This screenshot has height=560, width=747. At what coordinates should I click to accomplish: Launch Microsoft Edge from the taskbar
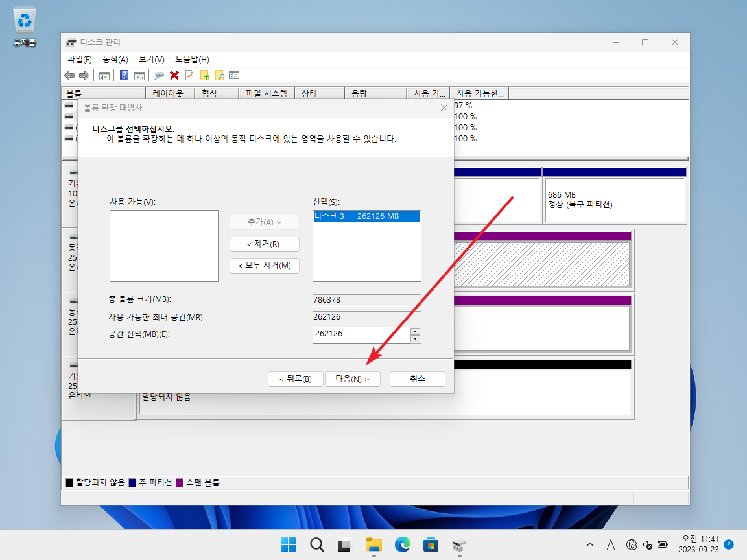[403, 544]
